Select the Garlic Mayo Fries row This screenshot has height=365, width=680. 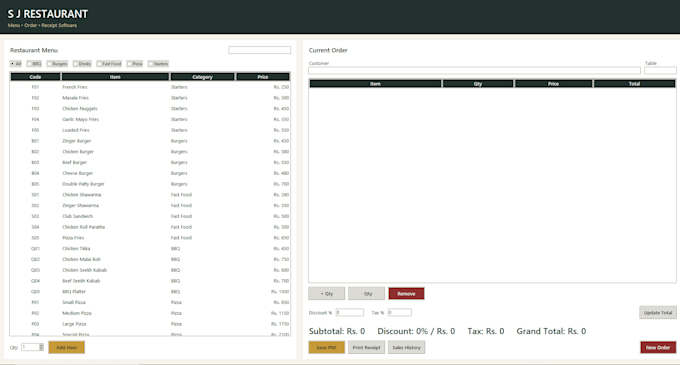pos(150,119)
